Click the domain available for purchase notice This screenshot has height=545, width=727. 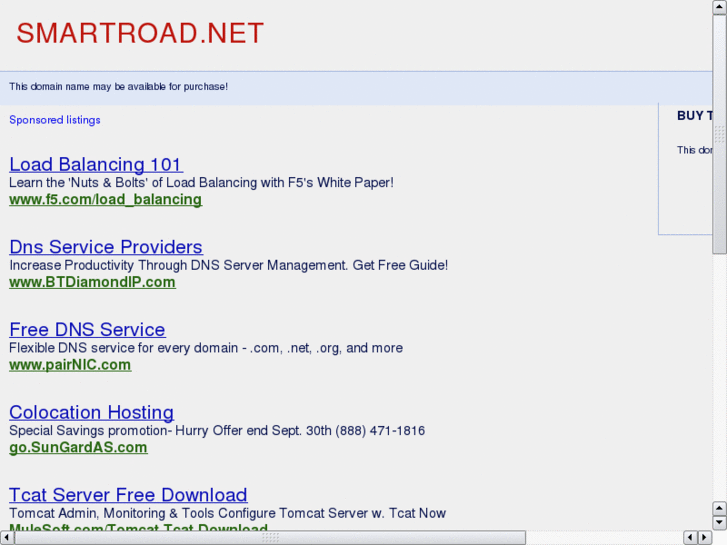pyautogui.click(x=118, y=87)
